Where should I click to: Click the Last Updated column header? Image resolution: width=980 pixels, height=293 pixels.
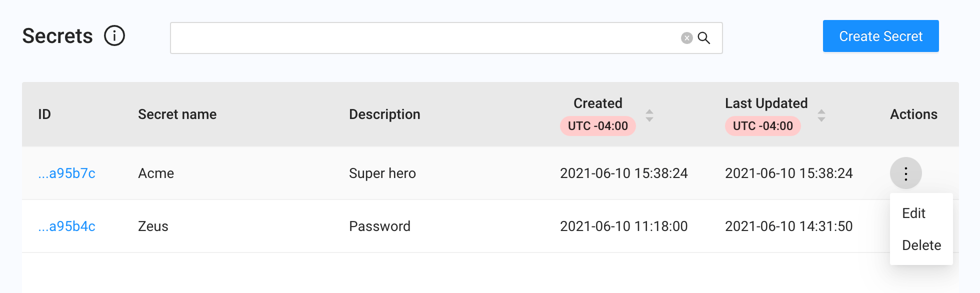pos(766,103)
